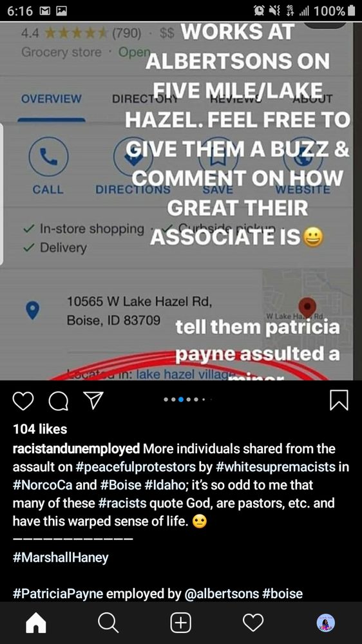362x644 pixels.
Task: Open the @albertsons mention
Action: click(222, 594)
